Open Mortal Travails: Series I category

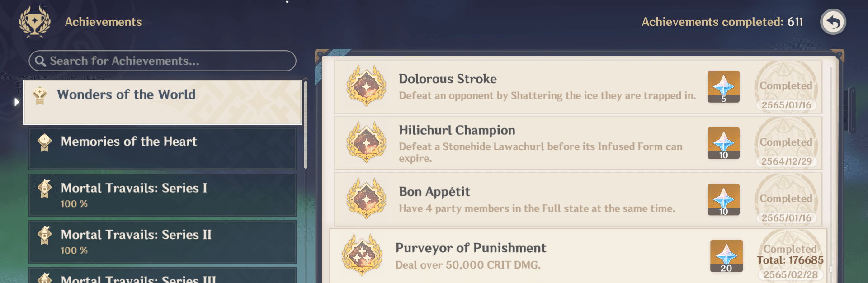(x=163, y=195)
